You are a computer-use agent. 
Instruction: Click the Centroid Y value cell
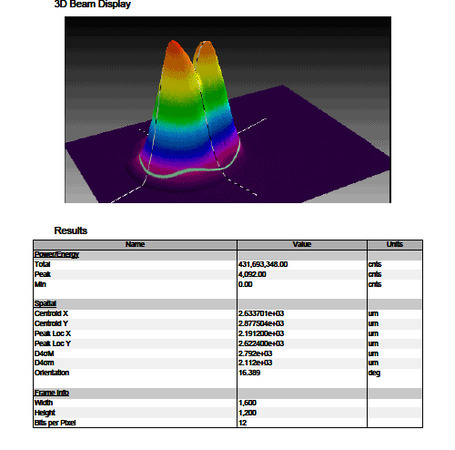coord(302,324)
